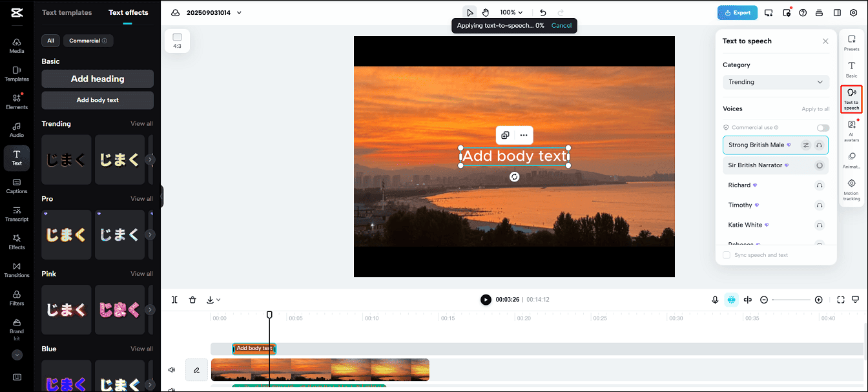Close the Text to speech panel
The width and height of the screenshot is (868, 392).
point(825,41)
